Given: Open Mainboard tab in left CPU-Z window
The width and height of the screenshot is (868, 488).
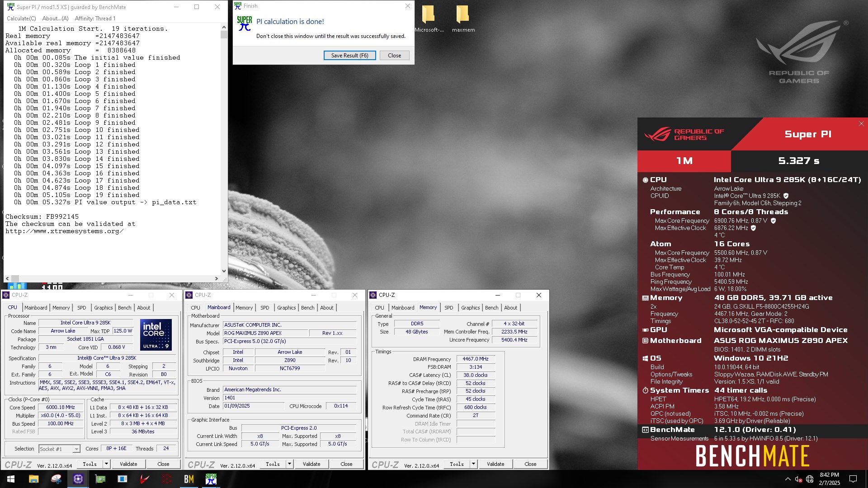Looking at the screenshot, I should [36, 308].
